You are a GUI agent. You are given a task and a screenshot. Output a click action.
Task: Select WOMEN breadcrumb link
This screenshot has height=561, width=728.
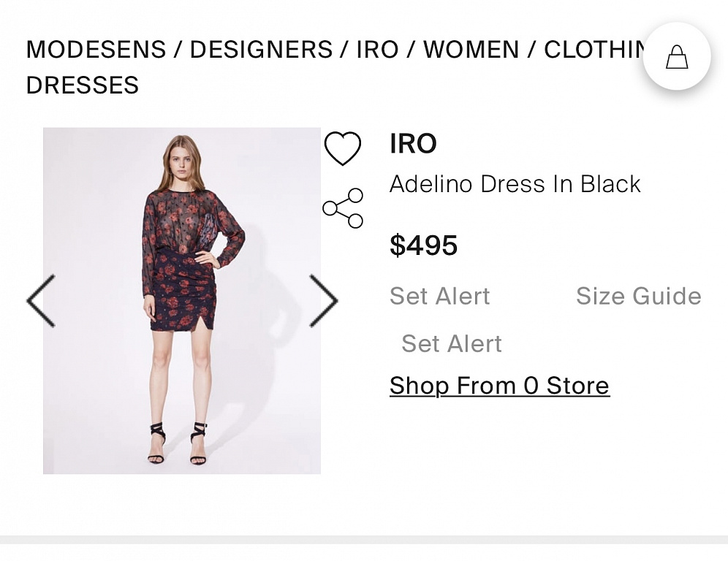[471, 50]
